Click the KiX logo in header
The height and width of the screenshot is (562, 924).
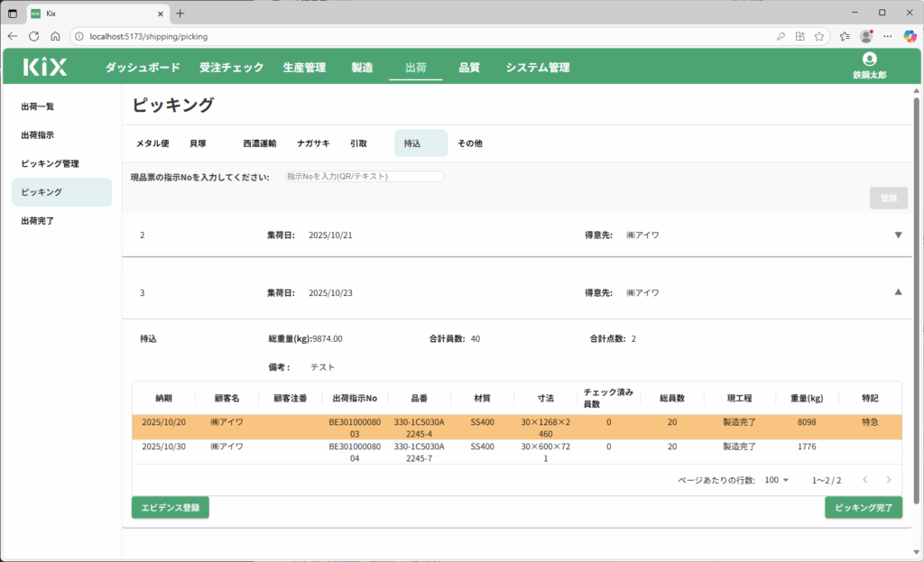click(x=45, y=67)
